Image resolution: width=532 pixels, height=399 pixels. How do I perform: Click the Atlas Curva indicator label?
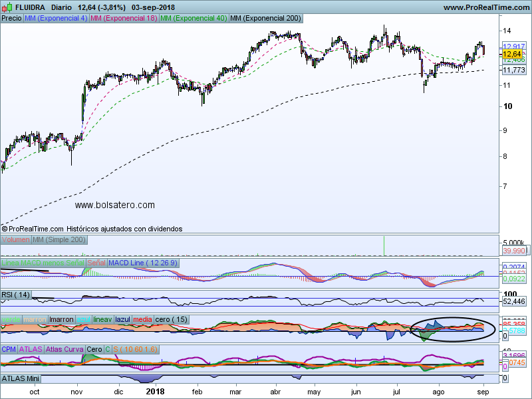(x=65, y=349)
